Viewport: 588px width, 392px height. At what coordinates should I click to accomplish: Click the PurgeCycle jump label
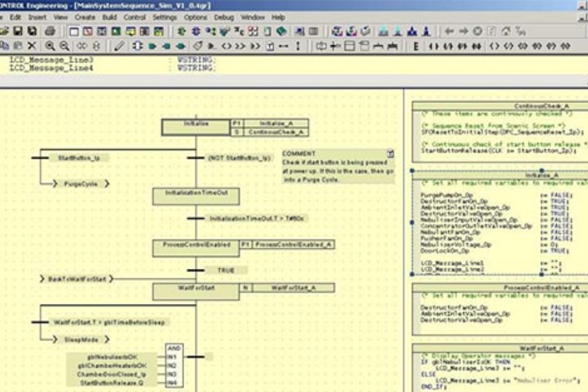pos(81,184)
